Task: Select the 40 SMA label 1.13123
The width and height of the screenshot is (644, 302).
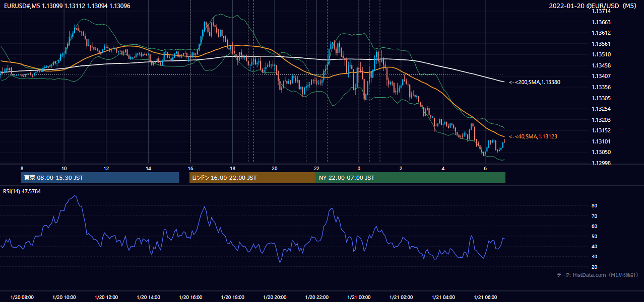Action: pyautogui.click(x=533, y=136)
